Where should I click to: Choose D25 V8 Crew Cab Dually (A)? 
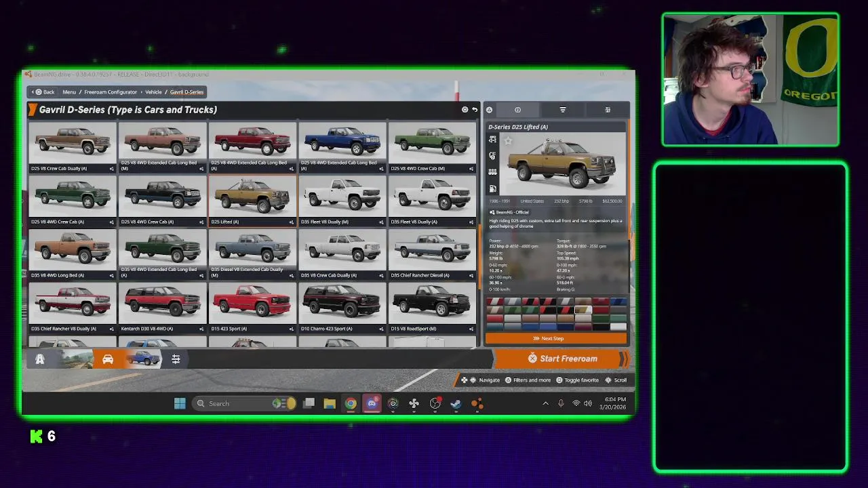[x=72, y=147]
